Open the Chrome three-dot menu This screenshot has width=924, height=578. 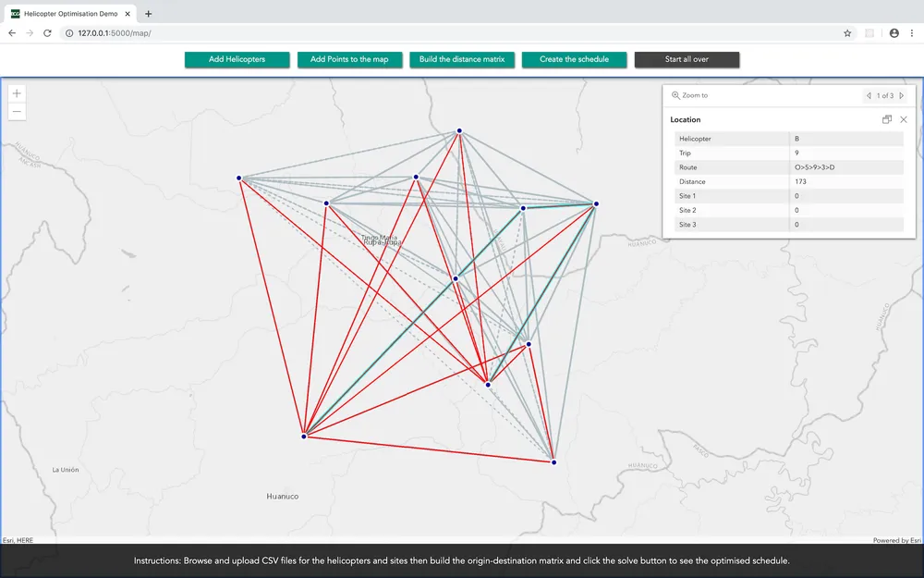(x=911, y=33)
